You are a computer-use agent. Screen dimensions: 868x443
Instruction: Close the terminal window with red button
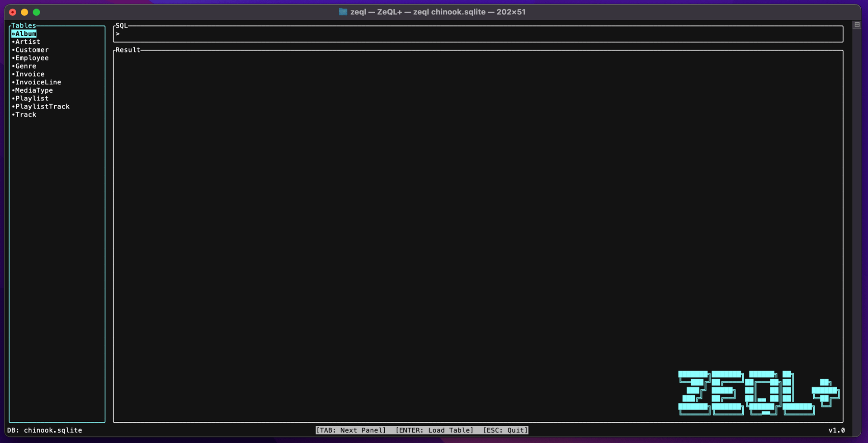[13, 12]
